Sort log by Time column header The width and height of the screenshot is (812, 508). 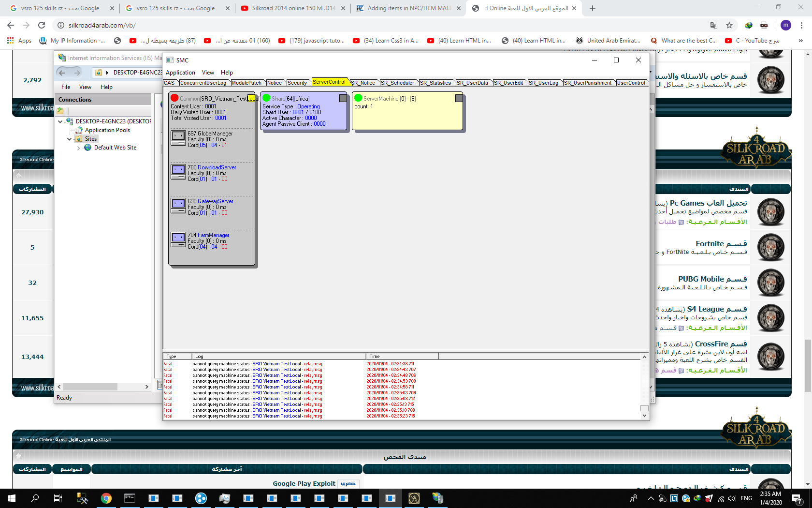click(402, 356)
